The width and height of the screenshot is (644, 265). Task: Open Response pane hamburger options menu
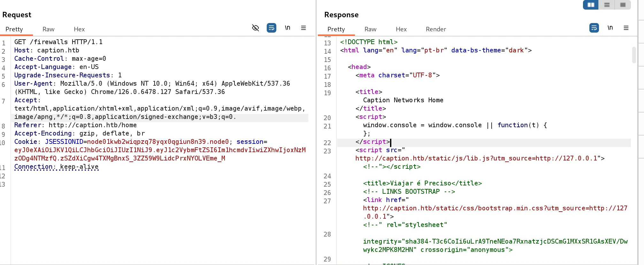click(626, 28)
